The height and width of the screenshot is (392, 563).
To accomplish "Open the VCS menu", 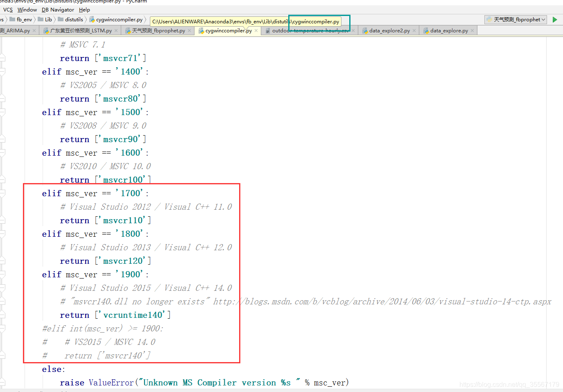I will pyautogui.click(x=8, y=9).
